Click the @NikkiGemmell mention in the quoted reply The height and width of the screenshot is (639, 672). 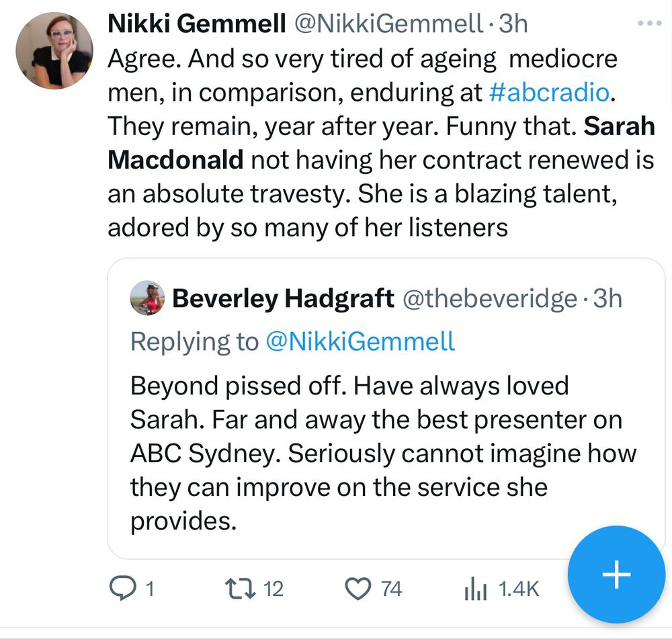pos(360,341)
